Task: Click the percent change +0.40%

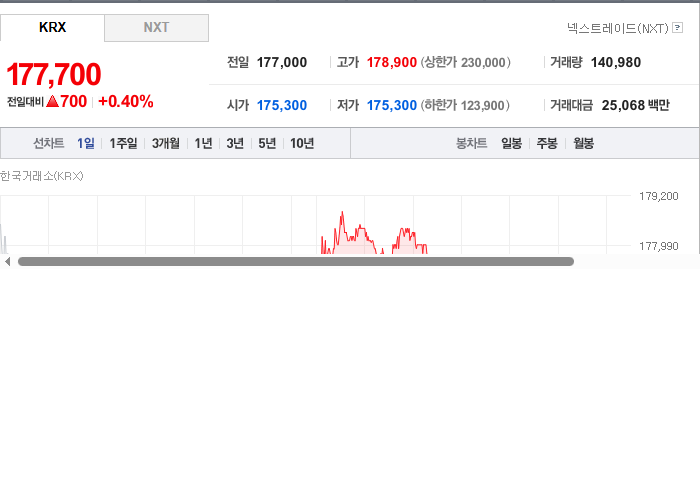Action: (x=125, y=101)
